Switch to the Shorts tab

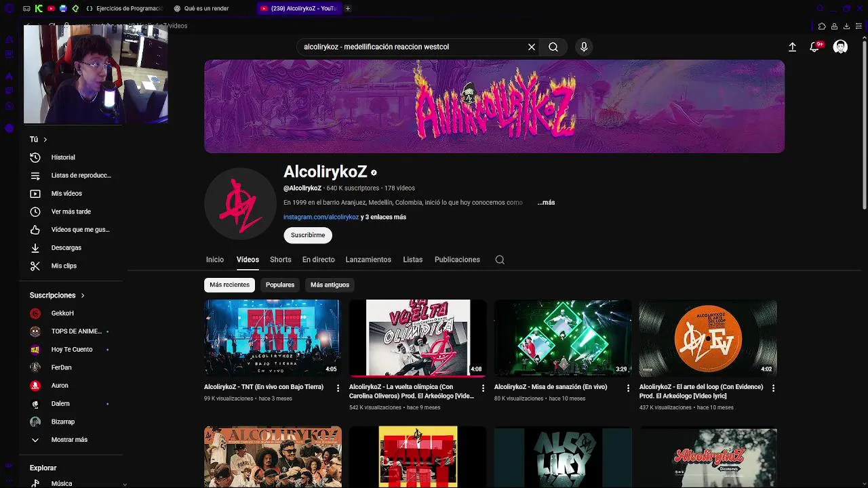tap(280, 260)
